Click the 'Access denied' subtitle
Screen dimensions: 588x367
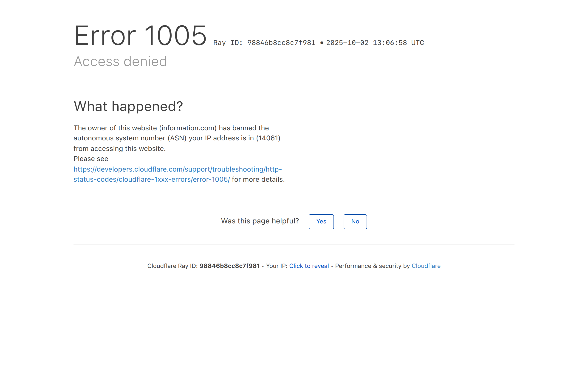(120, 61)
